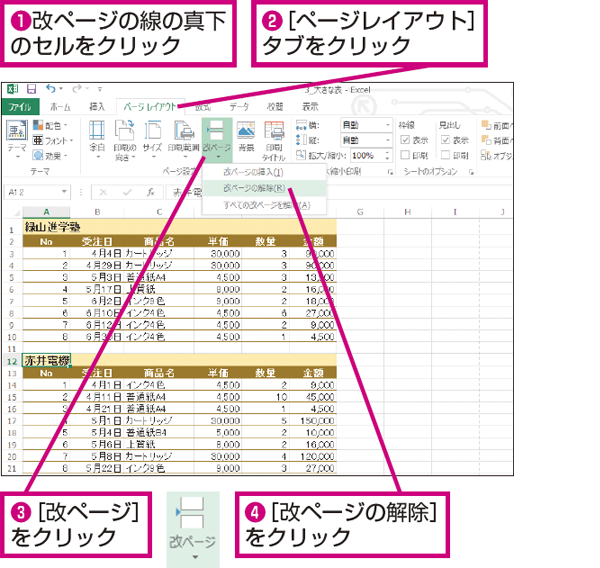The image size is (600, 568).
Task: Click cell A12 containing 赤井電機
Action: point(46,361)
